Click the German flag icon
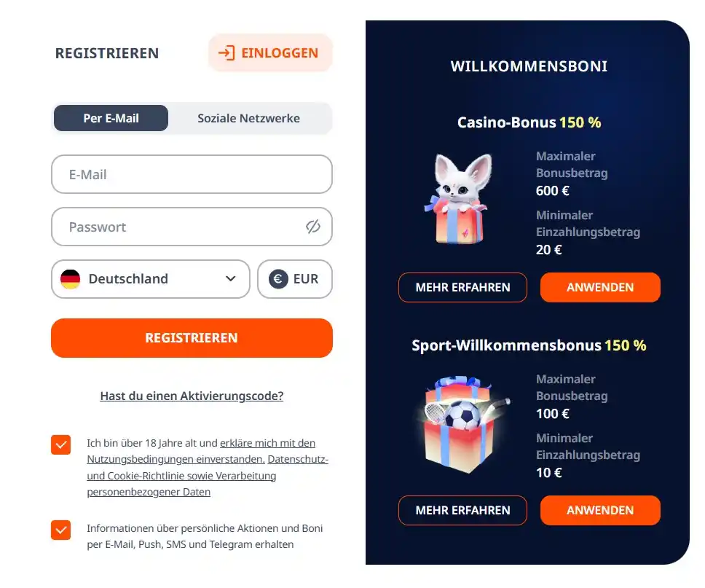This screenshot has height=588, width=705. click(71, 278)
